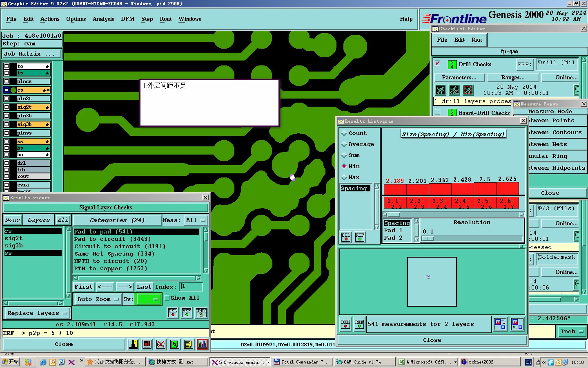
Task: Open Run menu in Checklist Editor
Action: click(x=477, y=40)
